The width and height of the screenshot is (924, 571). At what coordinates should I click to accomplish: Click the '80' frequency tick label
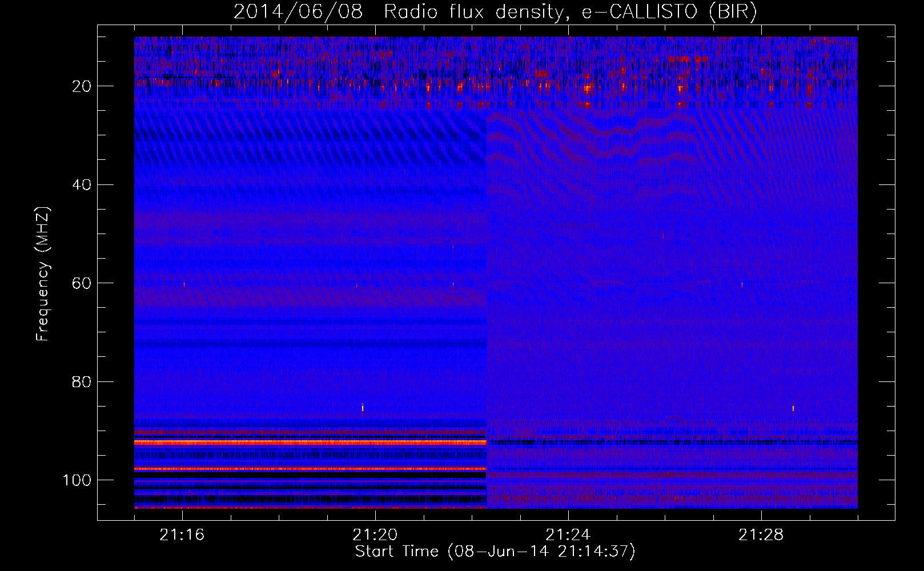pyautogui.click(x=82, y=381)
